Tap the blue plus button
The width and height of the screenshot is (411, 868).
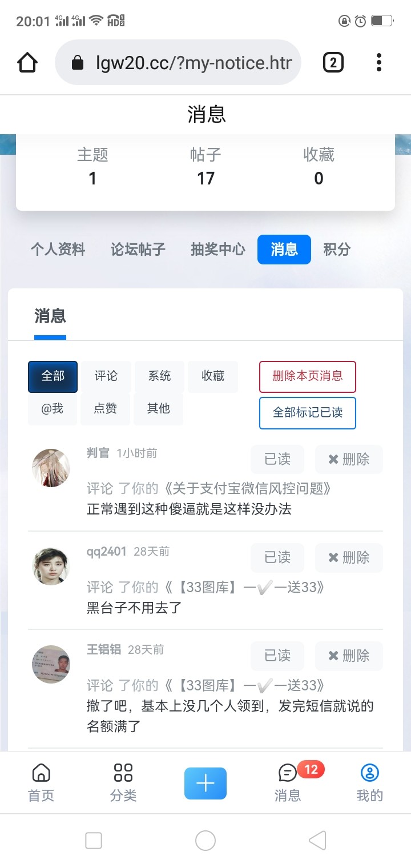pyautogui.click(x=205, y=783)
